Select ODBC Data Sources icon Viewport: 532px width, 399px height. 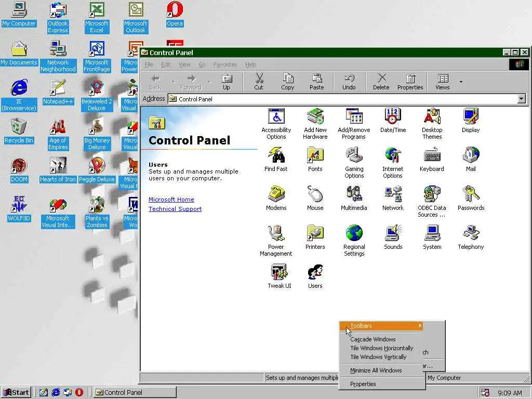point(432,202)
